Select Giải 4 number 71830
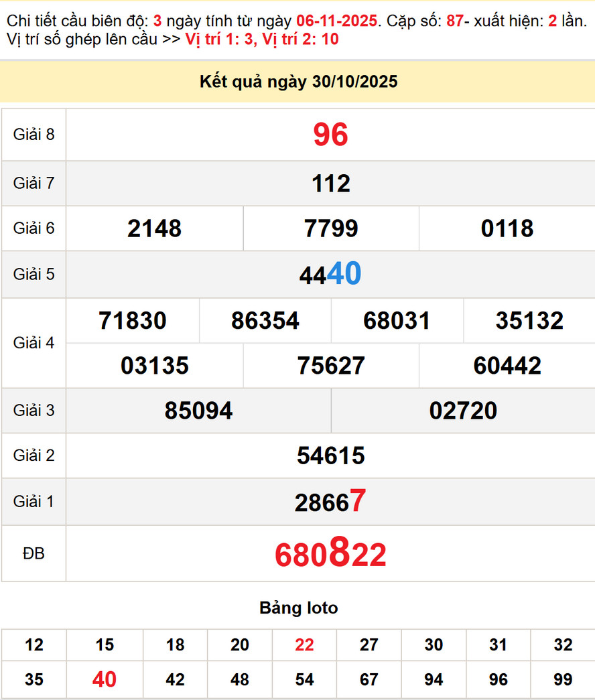Screen dimensions: 595x700 click(x=133, y=321)
